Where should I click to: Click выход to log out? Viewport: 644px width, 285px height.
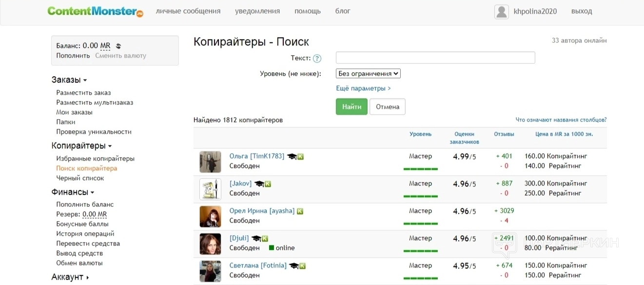pyautogui.click(x=582, y=11)
